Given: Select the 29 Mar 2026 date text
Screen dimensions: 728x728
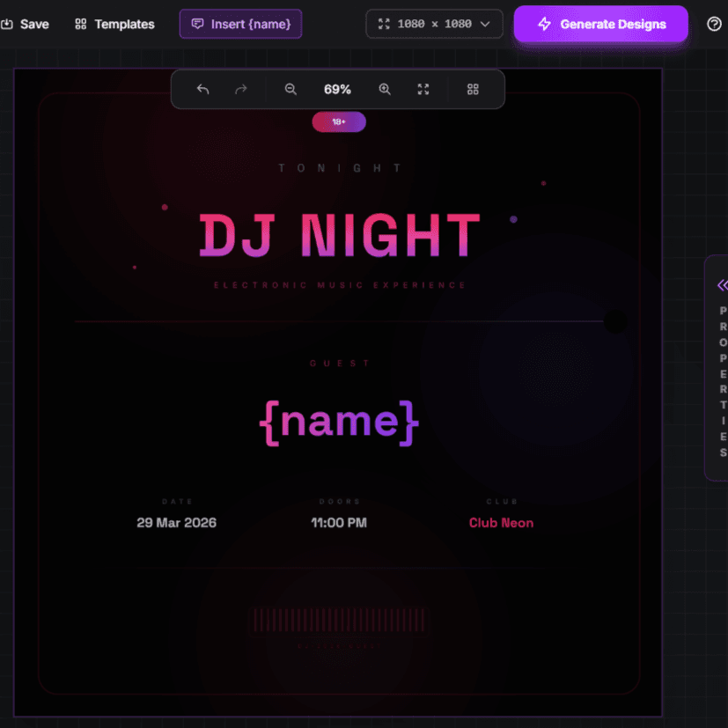Looking at the screenshot, I should tap(177, 523).
